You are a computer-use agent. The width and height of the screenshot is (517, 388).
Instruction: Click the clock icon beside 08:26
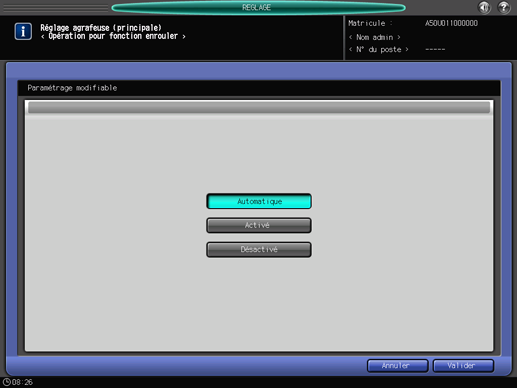tap(6, 382)
